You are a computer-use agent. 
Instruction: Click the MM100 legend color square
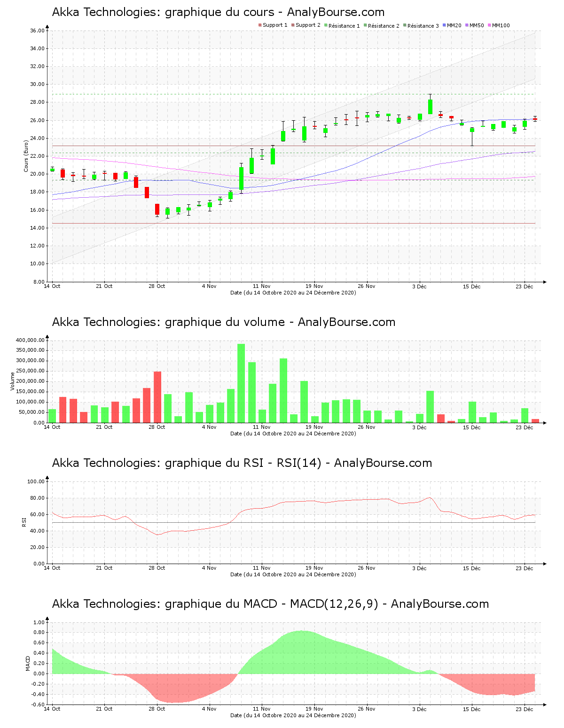coord(489,25)
